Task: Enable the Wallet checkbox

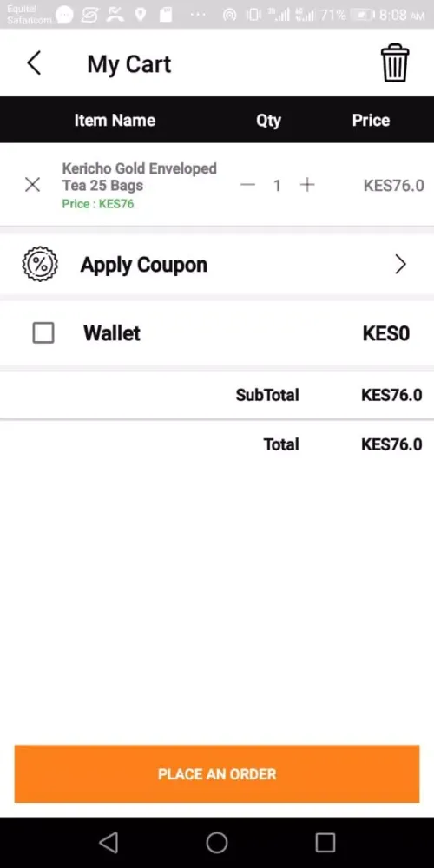Action: (x=43, y=333)
